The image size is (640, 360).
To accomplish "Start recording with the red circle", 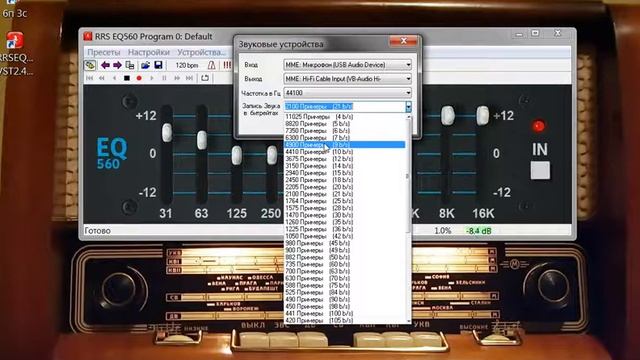I will point(139,78).
